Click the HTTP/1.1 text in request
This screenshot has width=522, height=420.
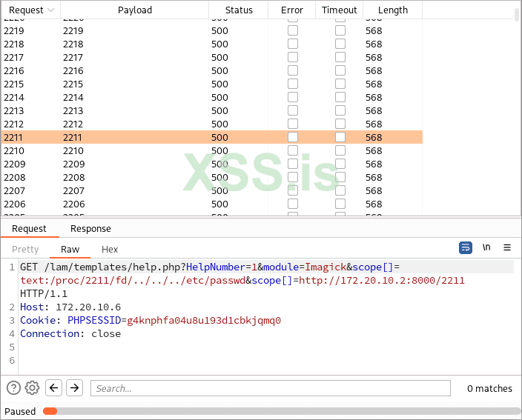point(44,293)
